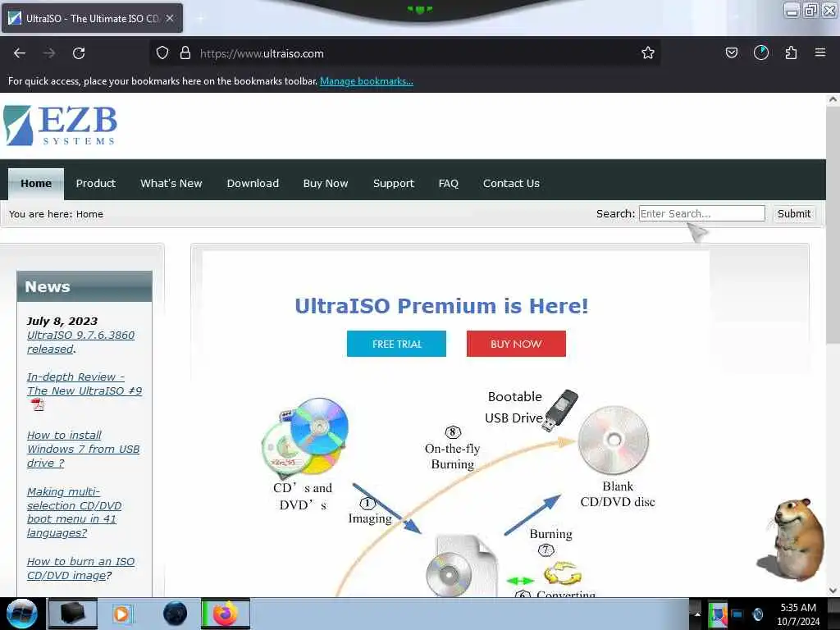Go back using the browser back arrow

coord(20,53)
